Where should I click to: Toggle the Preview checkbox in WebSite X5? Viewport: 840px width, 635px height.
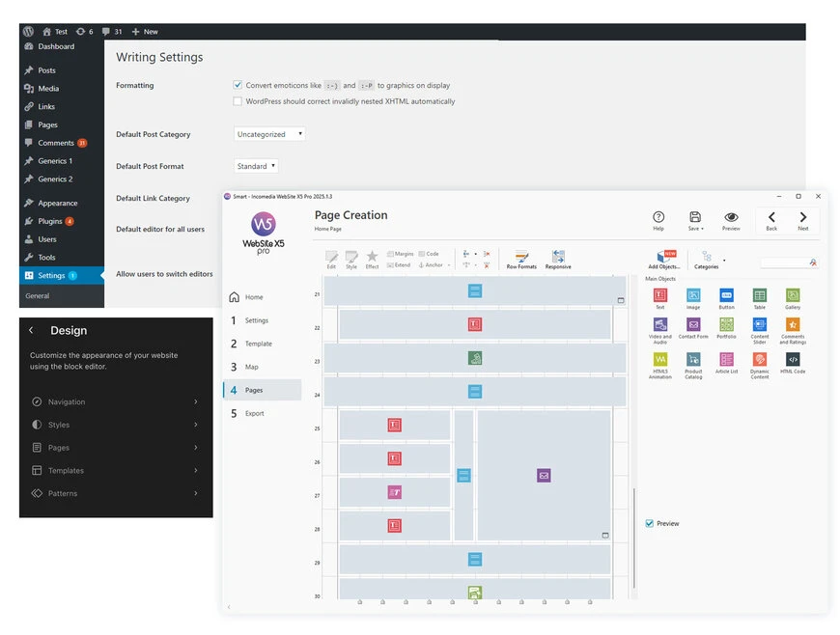click(651, 523)
